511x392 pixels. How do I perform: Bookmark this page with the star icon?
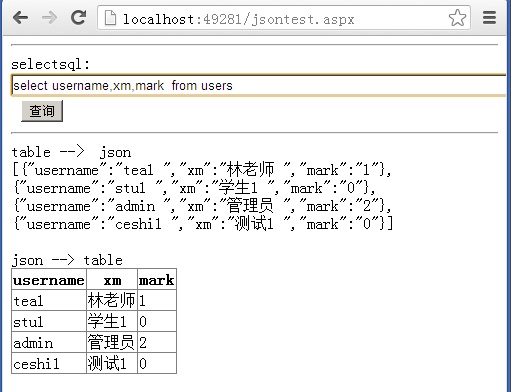coord(457,18)
